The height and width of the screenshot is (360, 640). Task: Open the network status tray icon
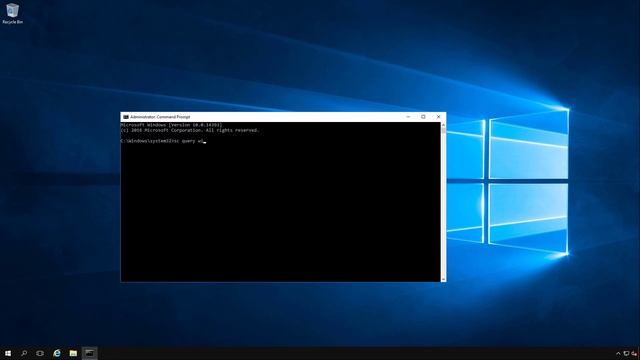tap(626, 353)
